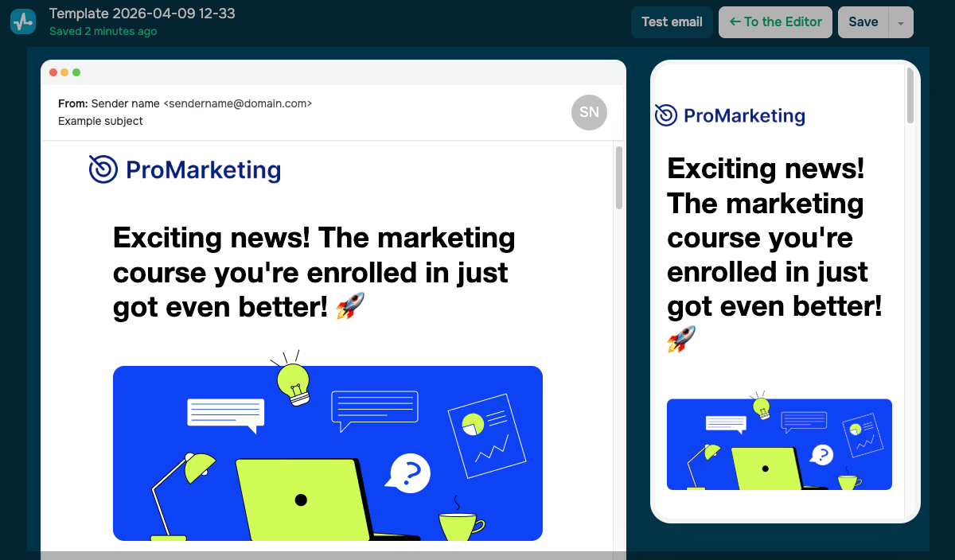This screenshot has height=560, width=955.
Task: Click the 'Example subject' text line
Action: tap(100, 121)
